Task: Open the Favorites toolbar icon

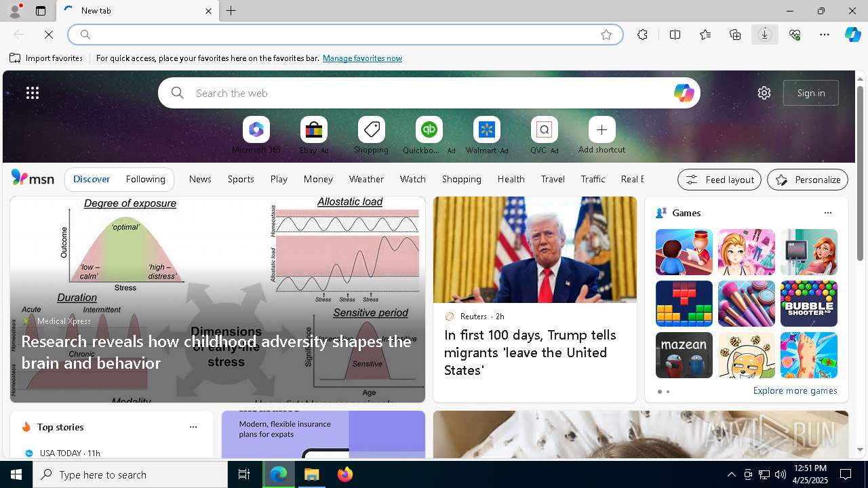Action: point(705,35)
